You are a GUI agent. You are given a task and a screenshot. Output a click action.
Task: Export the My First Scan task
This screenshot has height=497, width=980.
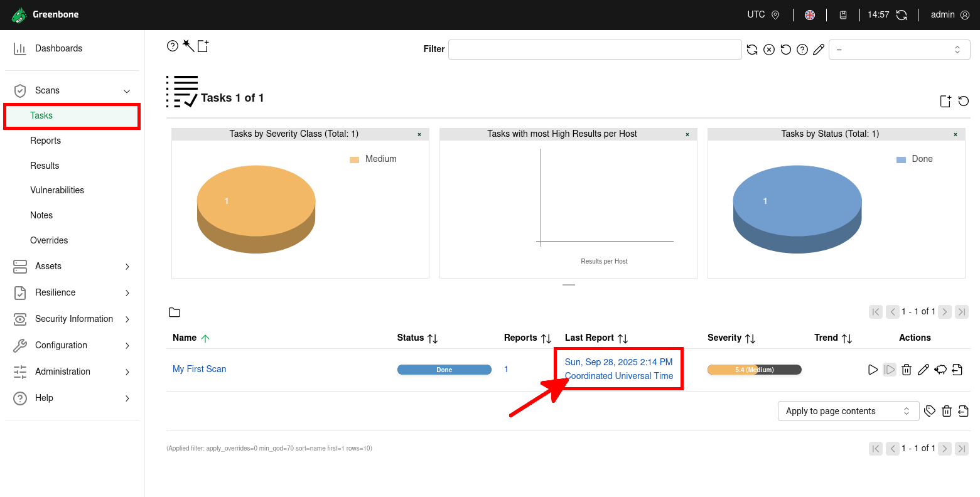coord(957,370)
